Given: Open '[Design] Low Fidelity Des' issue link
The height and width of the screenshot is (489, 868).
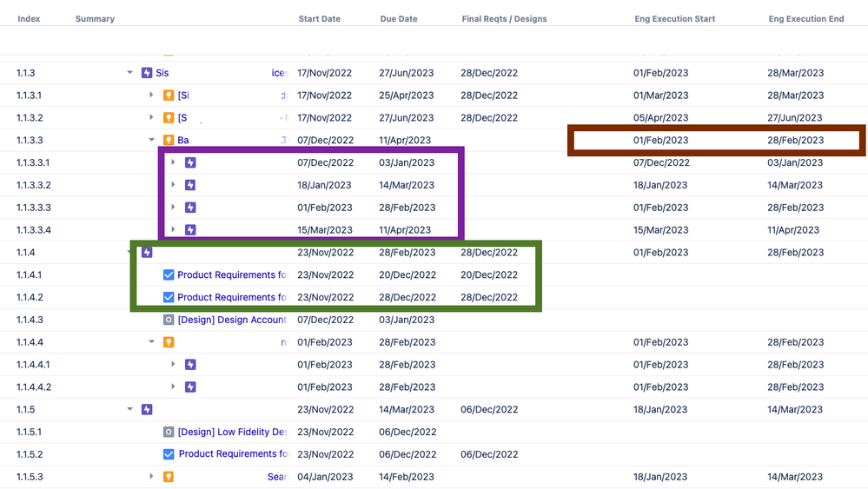Looking at the screenshot, I should point(233,432).
